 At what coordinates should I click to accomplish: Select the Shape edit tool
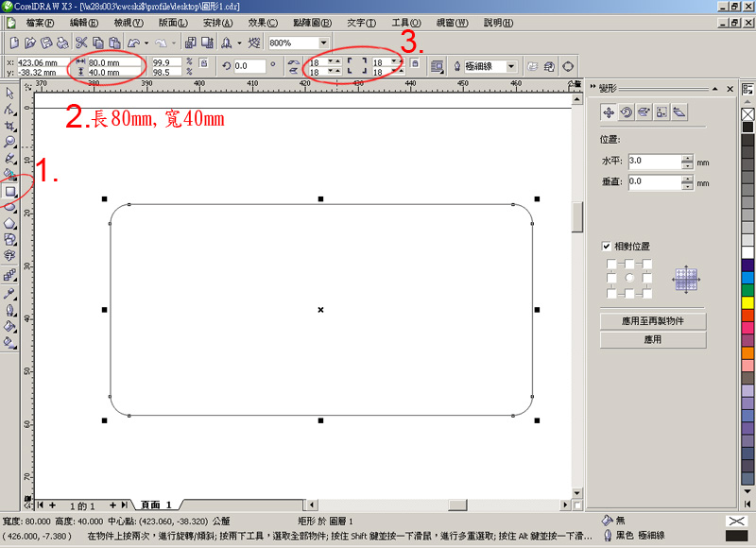(x=9, y=110)
